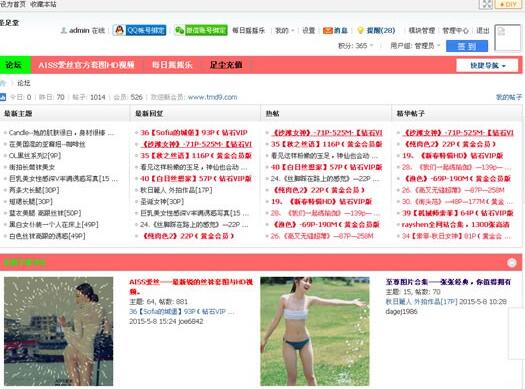The height and width of the screenshot is (389, 525).
Task: Open the 我的 dropdown menu
Action: (x=285, y=30)
